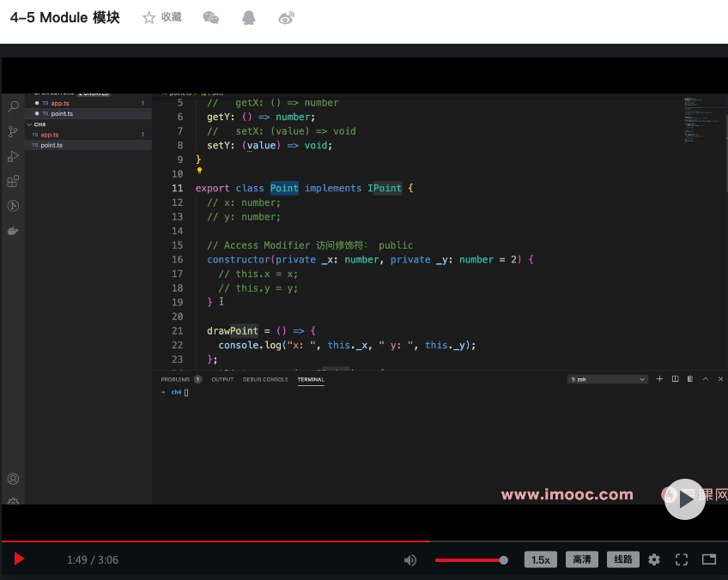The height and width of the screenshot is (580, 728).
Task: Open the 线路 line selection menu
Action: (x=623, y=560)
